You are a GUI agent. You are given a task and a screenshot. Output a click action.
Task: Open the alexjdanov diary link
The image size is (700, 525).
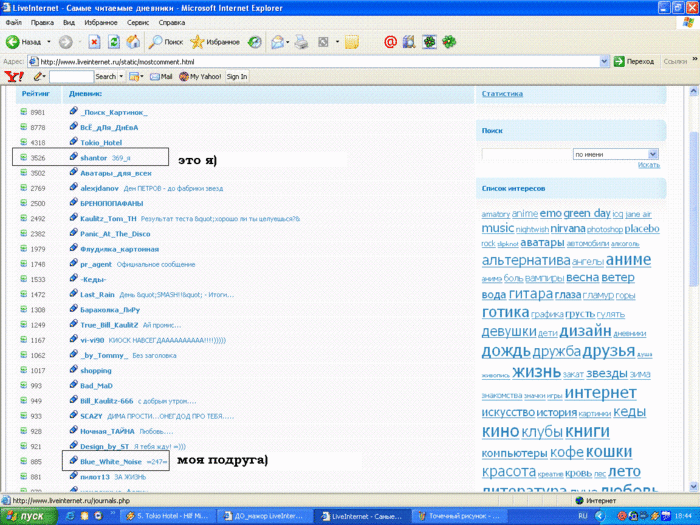pyautogui.click(x=99, y=188)
